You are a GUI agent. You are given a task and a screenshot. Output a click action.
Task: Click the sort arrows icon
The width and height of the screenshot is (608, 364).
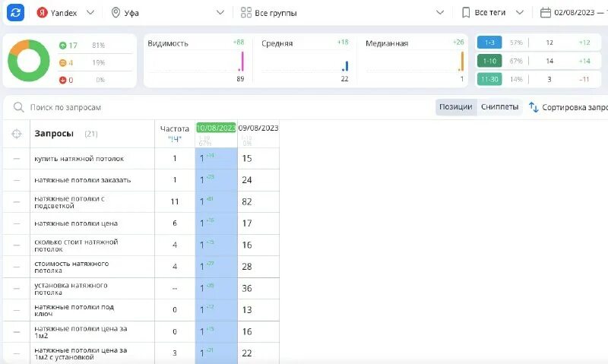[534, 107]
